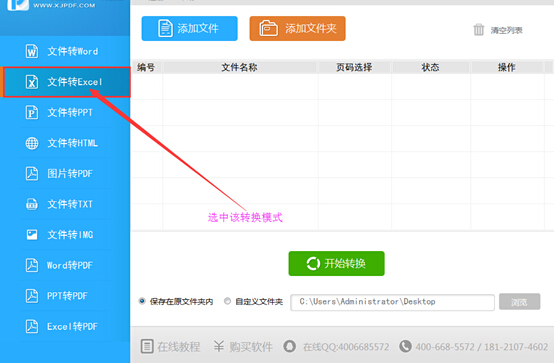
Task: Open 在线教程 online tutorial link
Action: coord(179,347)
